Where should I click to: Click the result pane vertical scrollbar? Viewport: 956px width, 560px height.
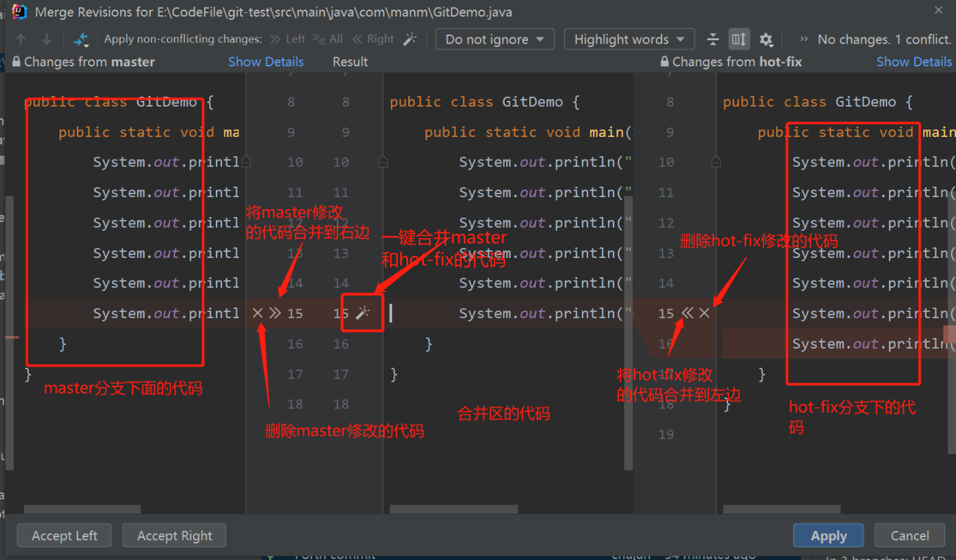click(x=629, y=333)
